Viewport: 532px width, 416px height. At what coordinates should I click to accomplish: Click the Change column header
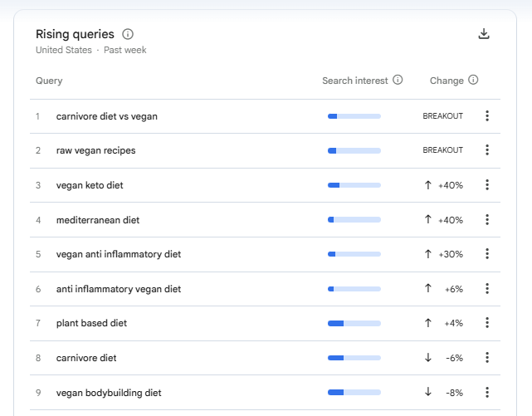point(447,81)
